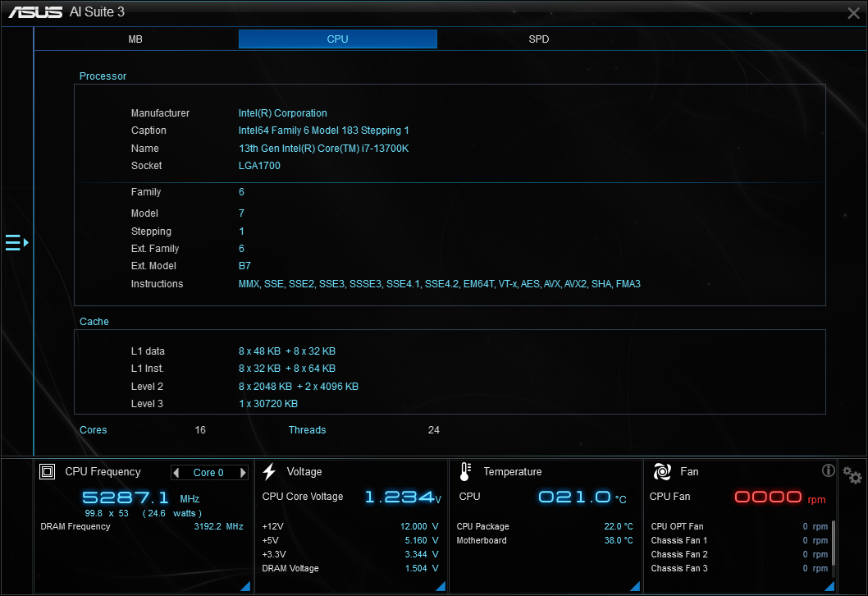Click the +3.3V value 3.344 V
Image resolution: width=868 pixels, height=596 pixels.
click(x=421, y=554)
